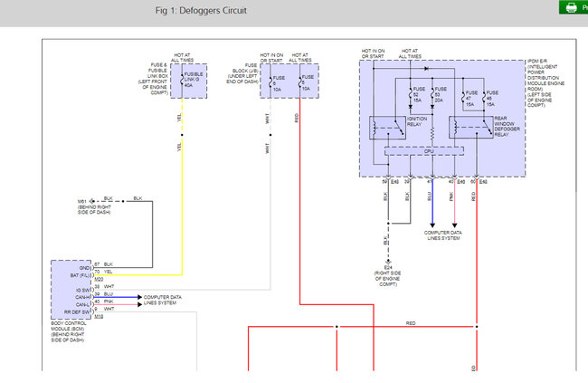588x383 pixels.
Task: Click the 'IG SW' pin on the BCM
Action: coord(83,290)
